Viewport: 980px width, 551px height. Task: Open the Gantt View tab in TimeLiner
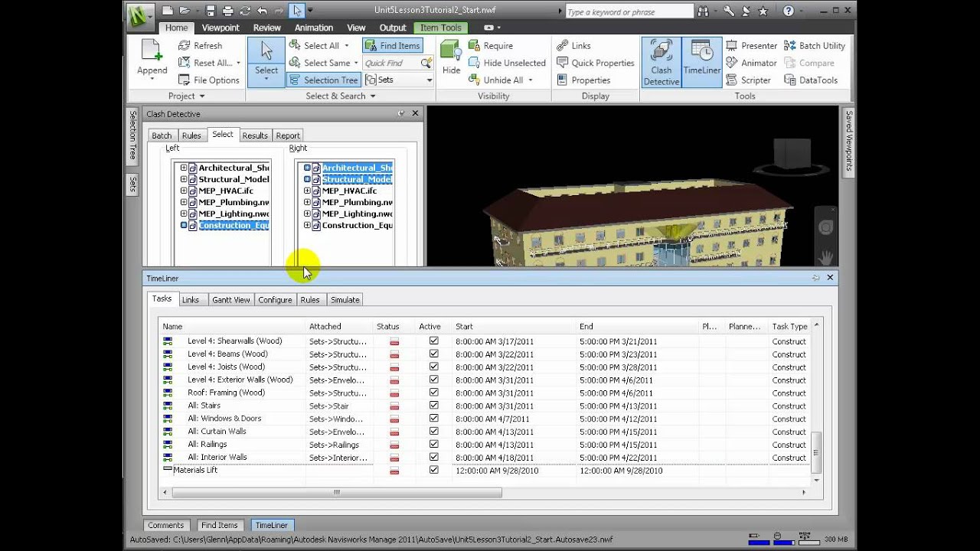[x=230, y=300]
